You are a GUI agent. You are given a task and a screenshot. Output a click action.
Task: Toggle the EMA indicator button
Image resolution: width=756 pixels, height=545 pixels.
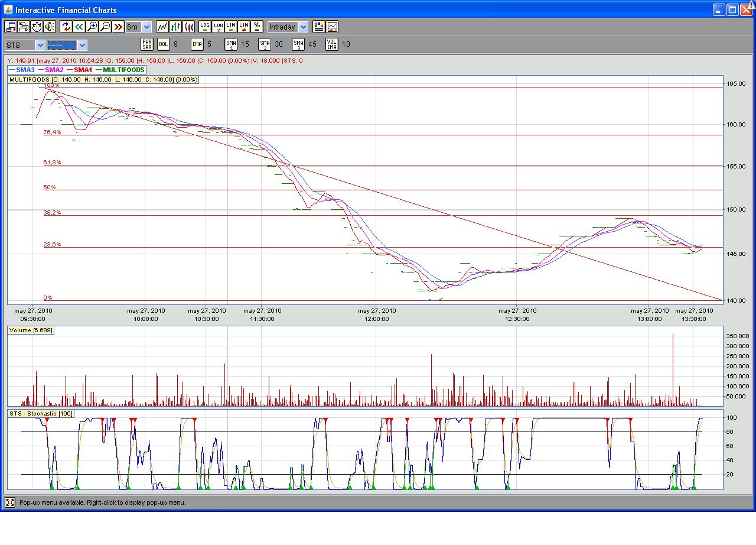pos(197,44)
